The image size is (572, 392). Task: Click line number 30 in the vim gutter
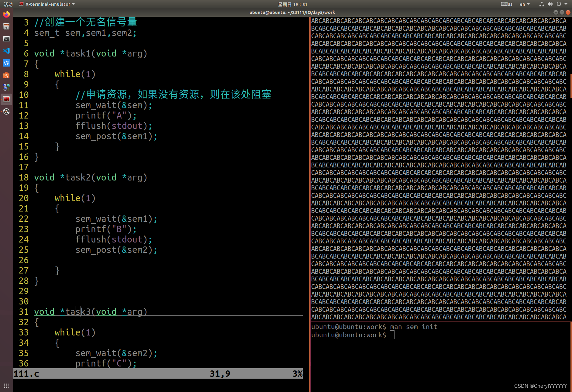(24, 301)
